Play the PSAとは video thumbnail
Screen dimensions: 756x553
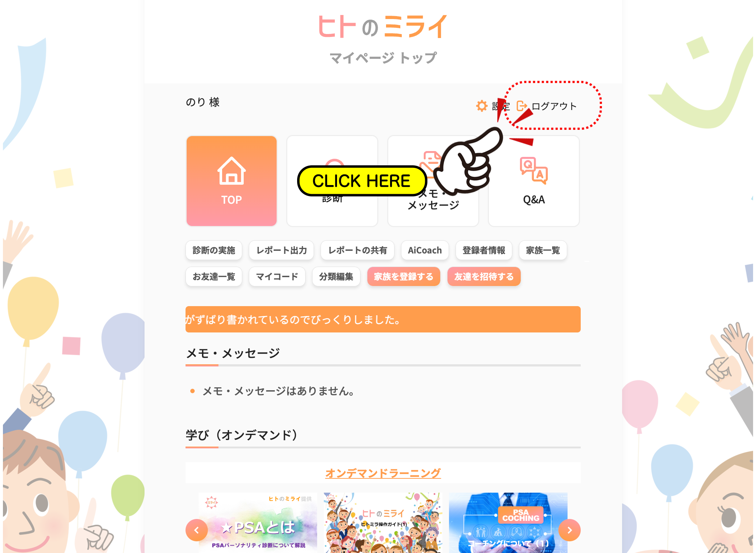(258, 523)
